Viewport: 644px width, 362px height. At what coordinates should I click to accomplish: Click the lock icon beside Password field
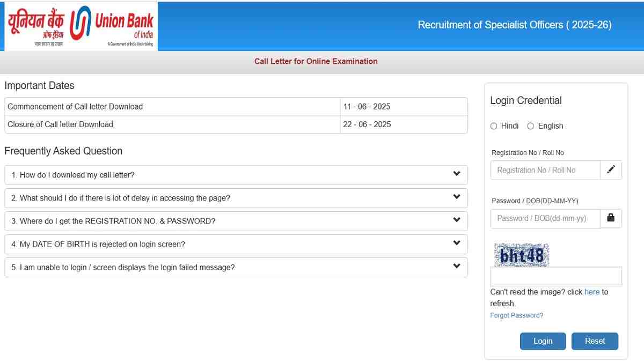coord(611,218)
